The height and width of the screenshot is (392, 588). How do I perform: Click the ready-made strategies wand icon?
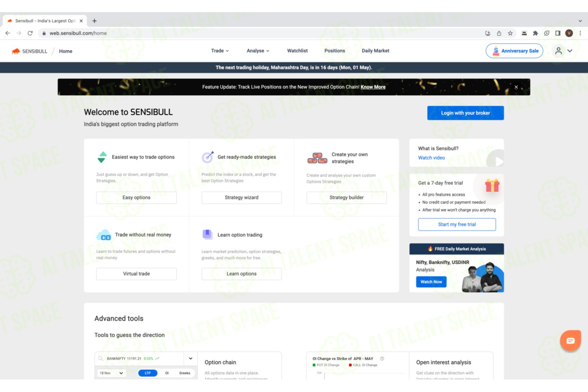click(x=207, y=157)
